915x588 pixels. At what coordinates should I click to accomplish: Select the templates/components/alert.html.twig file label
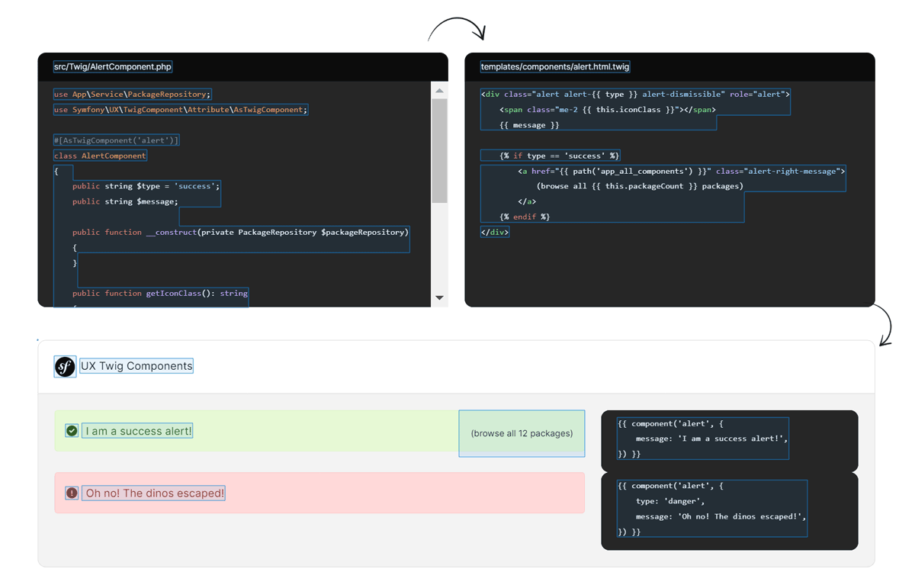[555, 67]
